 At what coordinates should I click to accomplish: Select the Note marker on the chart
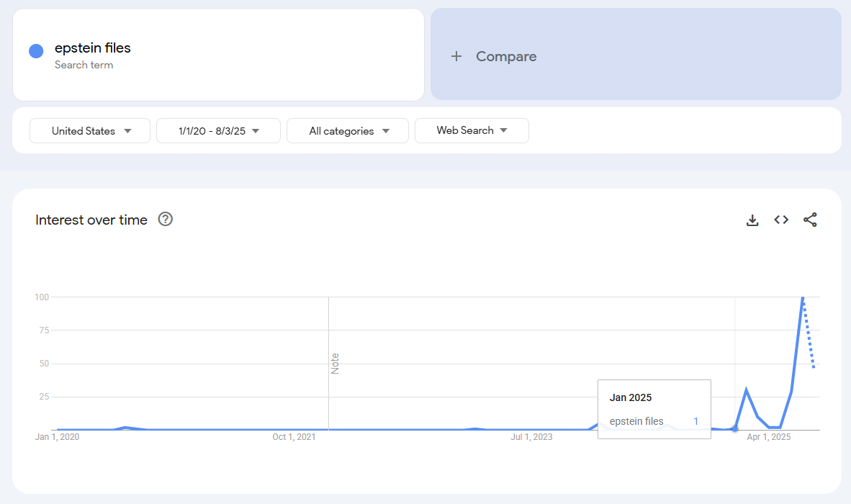[x=335, y=363]
